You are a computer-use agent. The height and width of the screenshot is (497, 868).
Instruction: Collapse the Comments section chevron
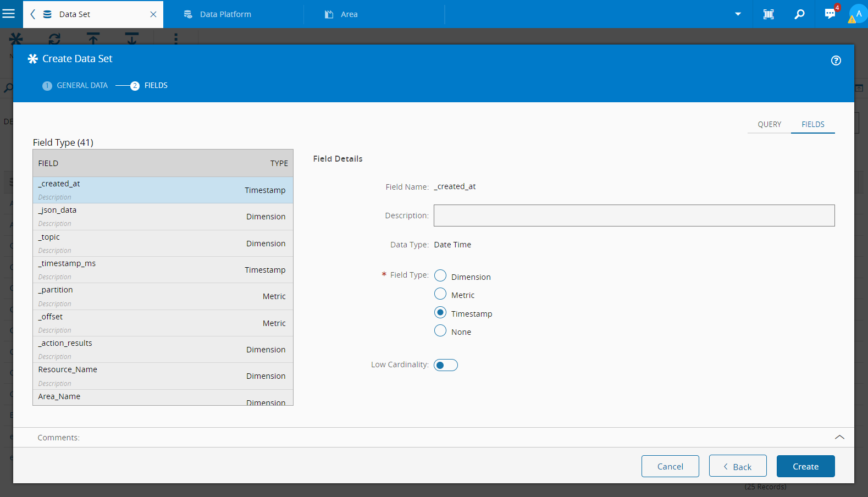point(839,437)
